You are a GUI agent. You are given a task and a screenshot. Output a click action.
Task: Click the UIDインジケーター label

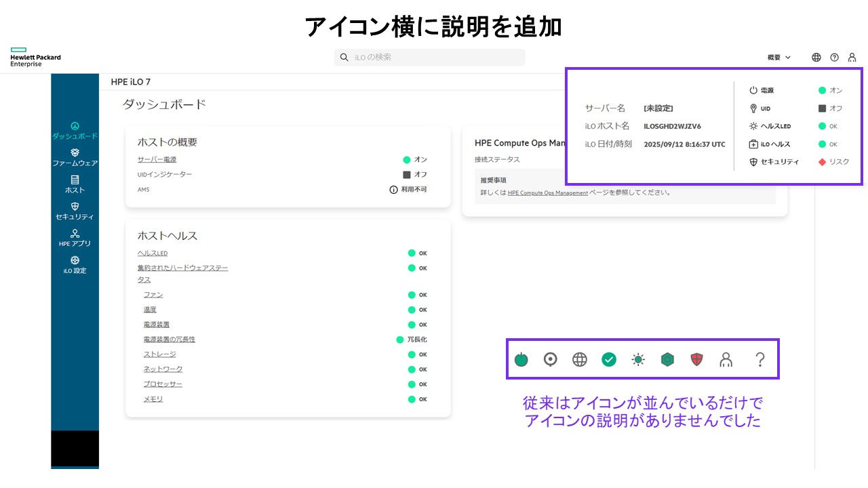[165, 175]
